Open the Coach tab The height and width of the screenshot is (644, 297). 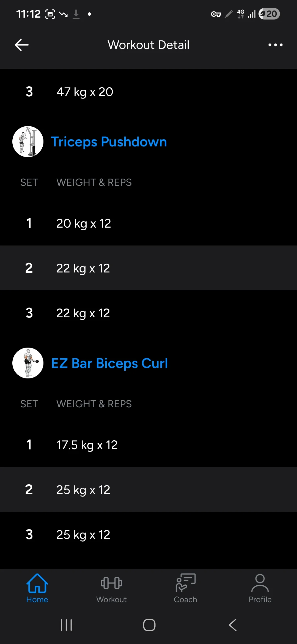186,588
